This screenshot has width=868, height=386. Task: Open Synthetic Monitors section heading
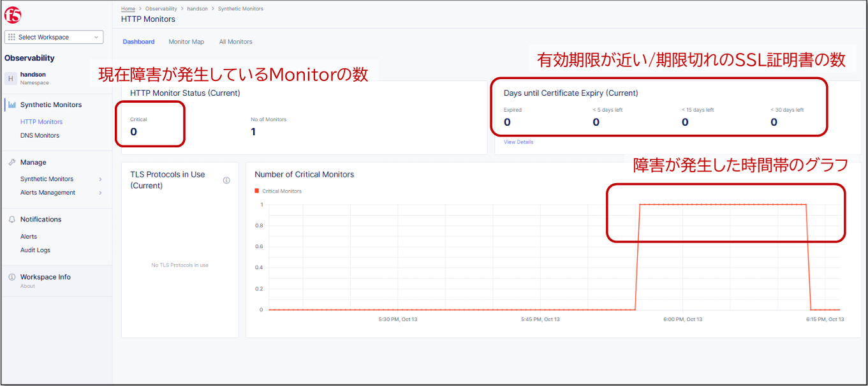pyautogui.click(x=51, y=105)
